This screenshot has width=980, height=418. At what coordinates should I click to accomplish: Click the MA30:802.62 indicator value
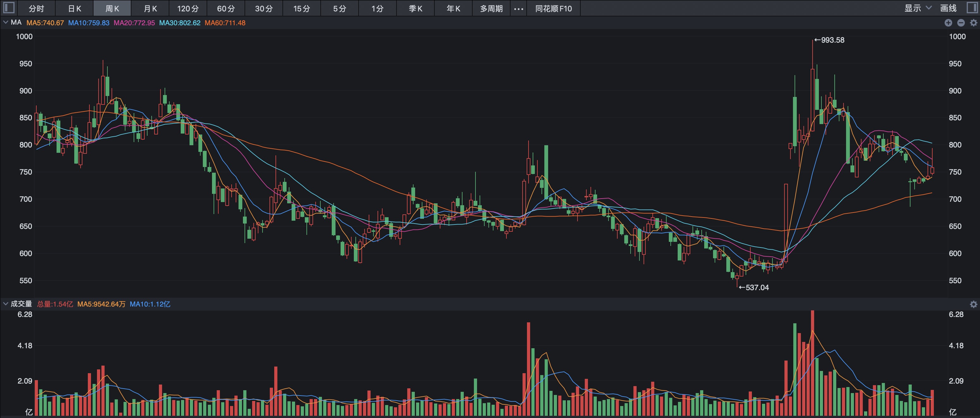[179, 23]
